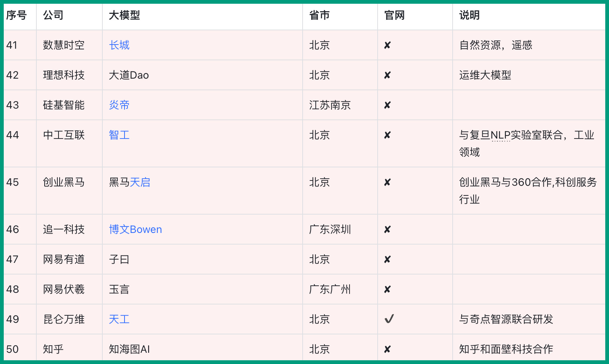This screenshot has height=364, width=609.
Task: Click the cross icon in 数慧时空 row
Action: pyautogui.click(x=387, y=45)
